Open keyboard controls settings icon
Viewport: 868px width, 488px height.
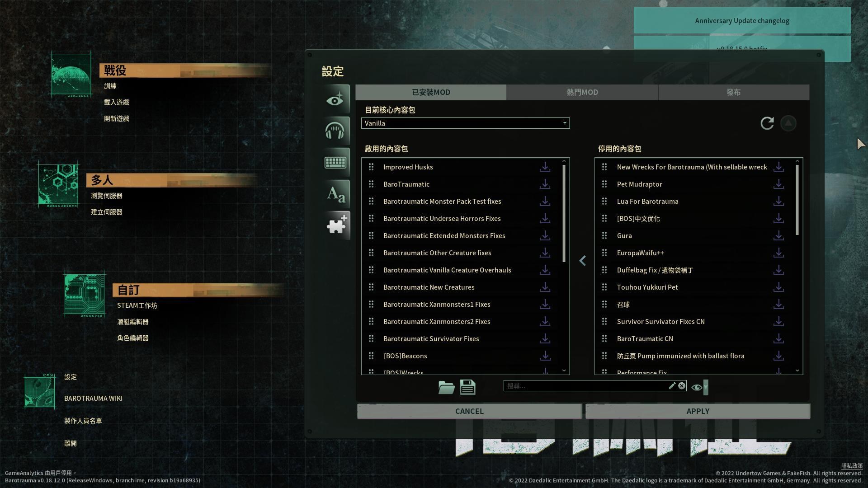click(335, 162)
